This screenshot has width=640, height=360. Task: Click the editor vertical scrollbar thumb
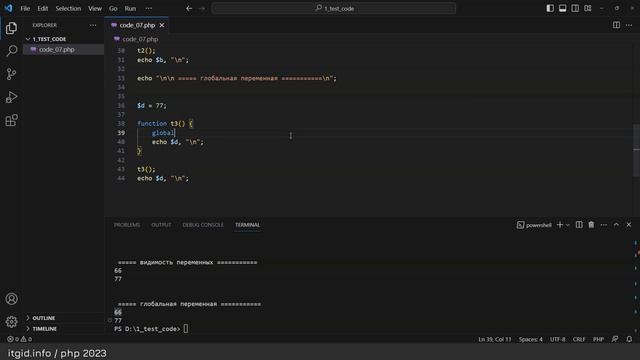coord(636,150)
